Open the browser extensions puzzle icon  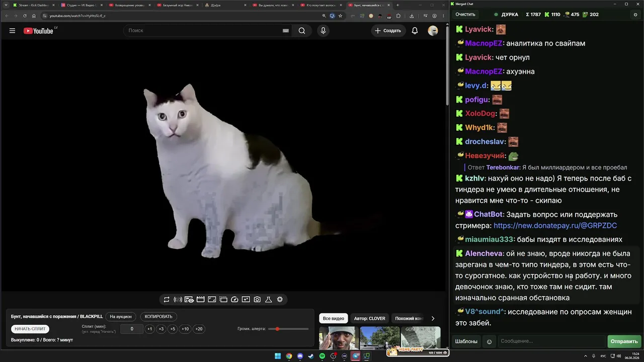tap(398, 16)
